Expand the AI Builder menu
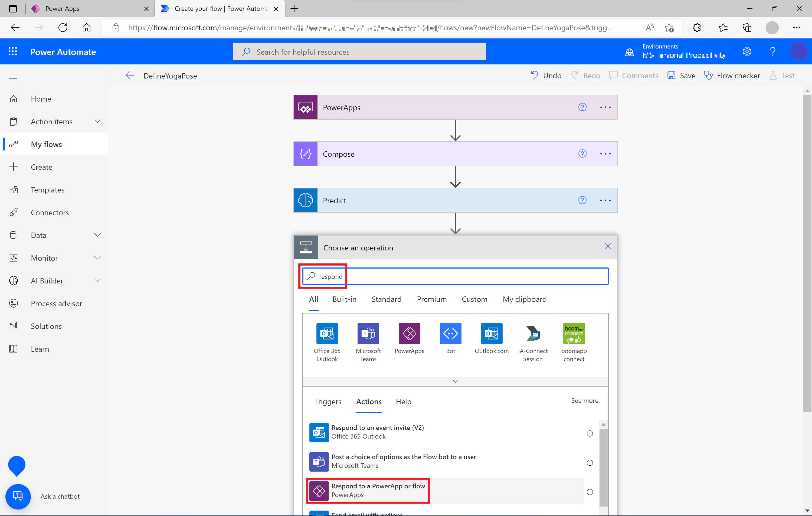Screen dimensions: 812x516 97,280
